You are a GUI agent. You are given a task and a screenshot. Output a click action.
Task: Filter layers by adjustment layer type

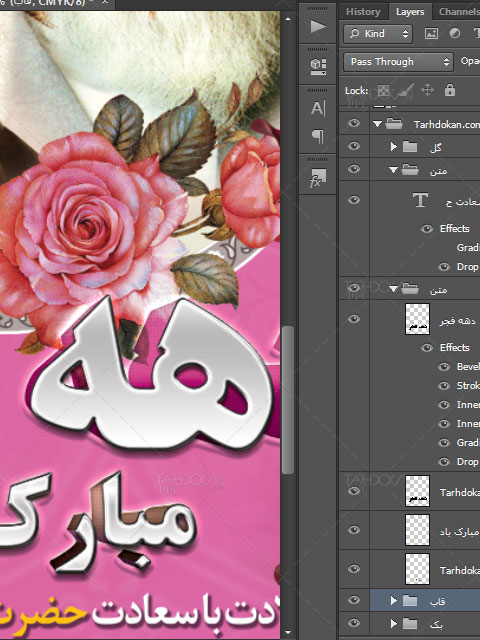(455, 33)
